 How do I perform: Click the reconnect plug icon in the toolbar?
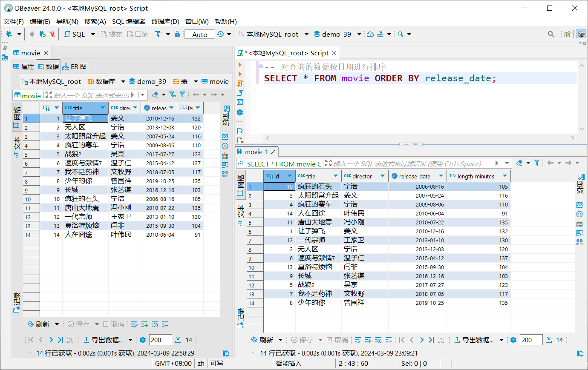tap(42, 34)
